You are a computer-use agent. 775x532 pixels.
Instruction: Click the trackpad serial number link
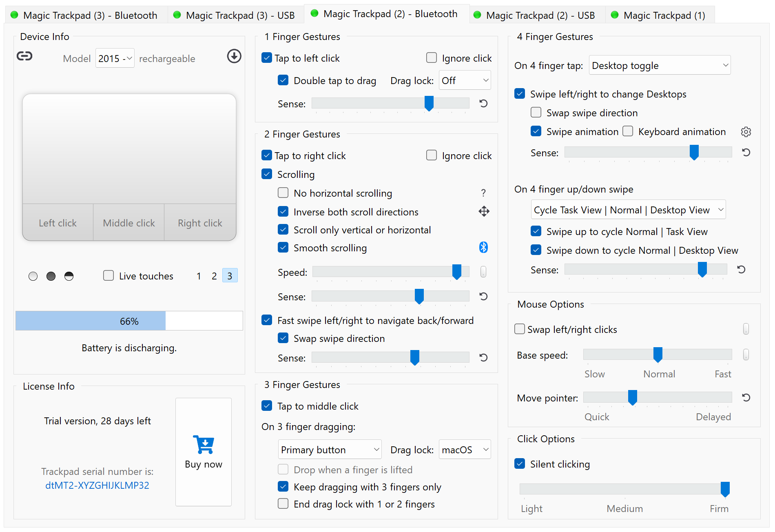pos(97,485)
